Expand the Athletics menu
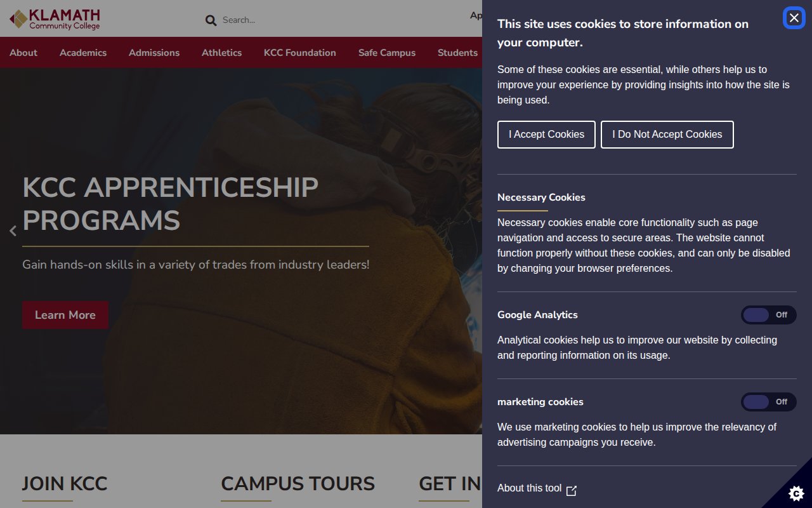 click(221, 53)
